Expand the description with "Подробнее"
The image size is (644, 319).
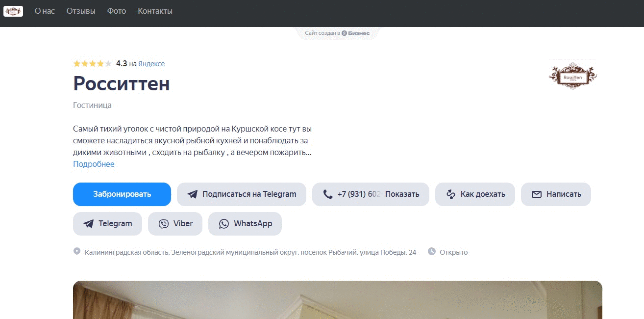point(94,164)
